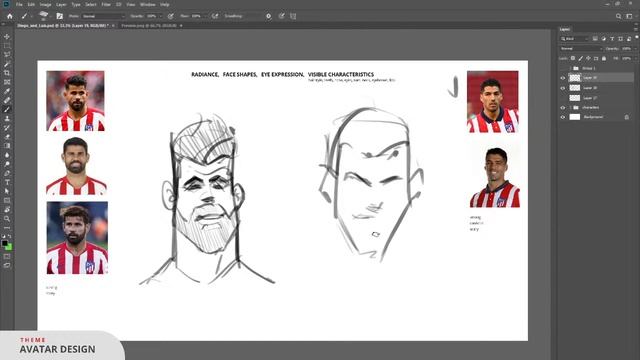This screenshot has height=360, width=640.
Task: Hide Layer 39 via eye icon
Action: (563, 78)
